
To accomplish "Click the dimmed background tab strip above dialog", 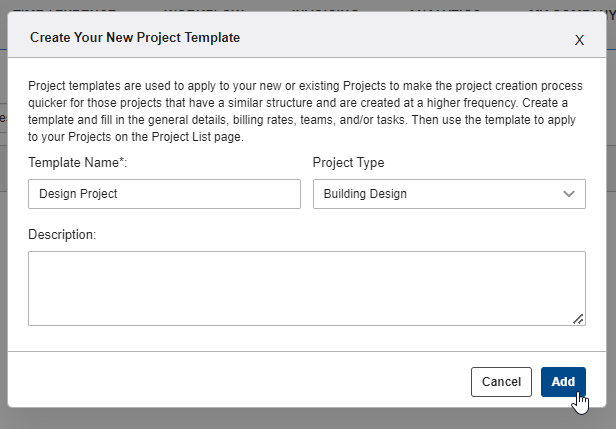I will click(x=308, y=6).
